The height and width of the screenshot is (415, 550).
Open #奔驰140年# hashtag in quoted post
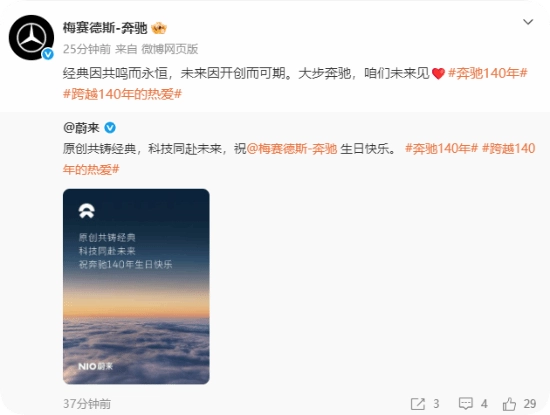tap(441, 149)
